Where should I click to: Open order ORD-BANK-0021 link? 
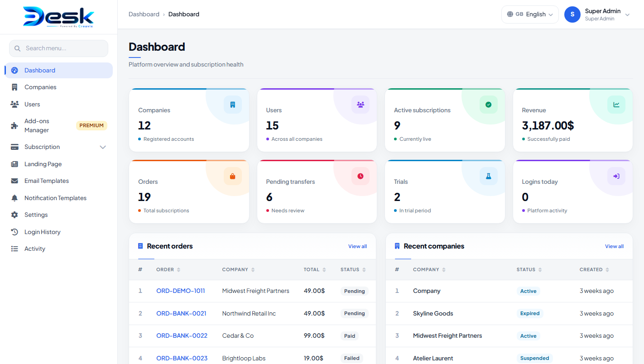coord(181,313)
